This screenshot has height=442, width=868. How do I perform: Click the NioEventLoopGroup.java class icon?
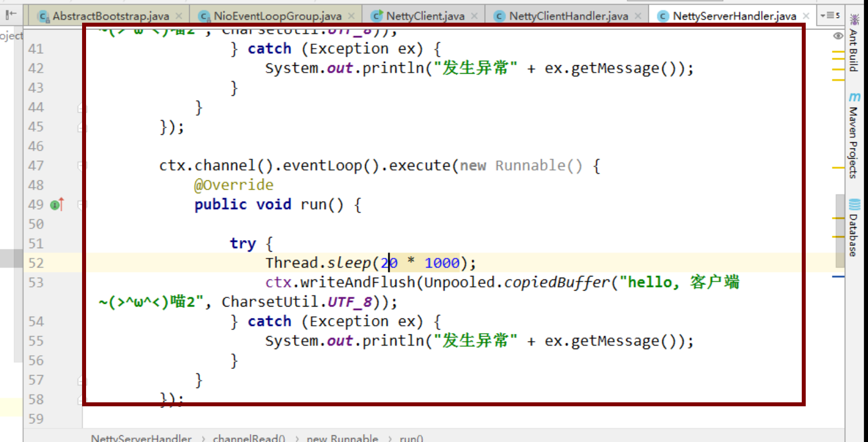(204, 16)
